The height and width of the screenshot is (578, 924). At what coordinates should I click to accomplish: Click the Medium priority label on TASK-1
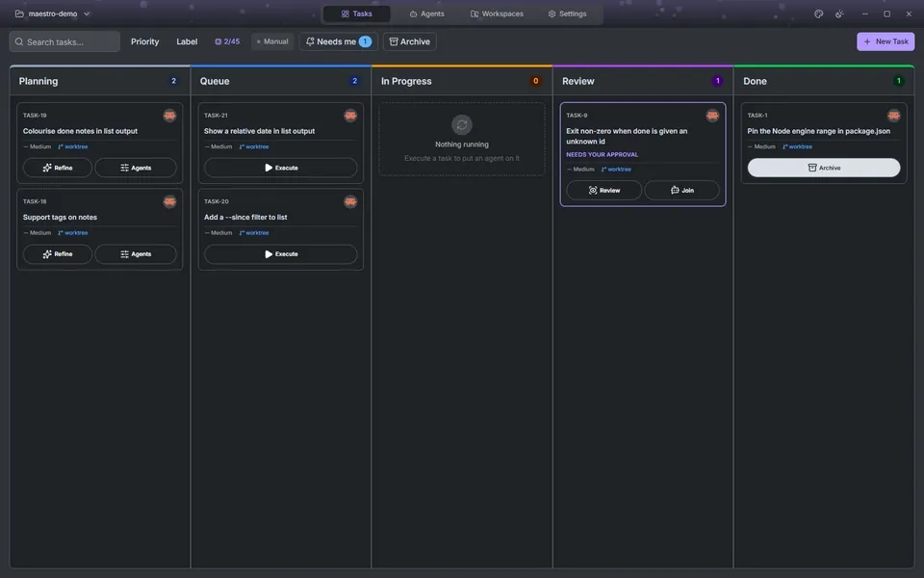tap(761, 146)
